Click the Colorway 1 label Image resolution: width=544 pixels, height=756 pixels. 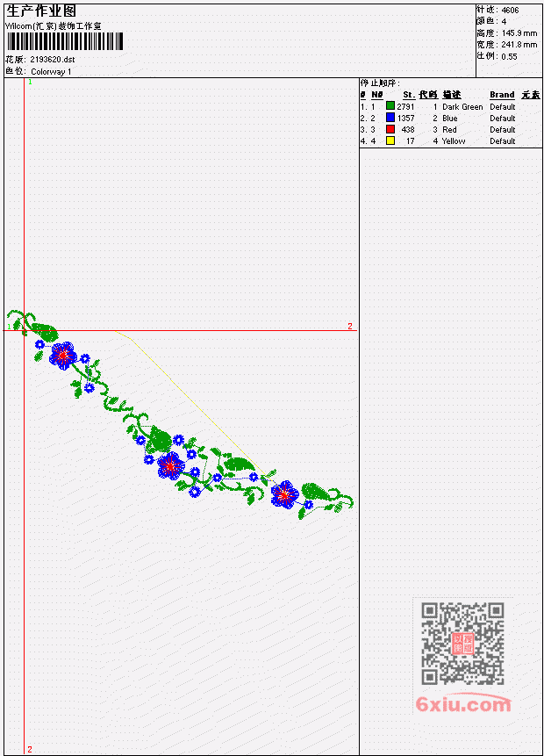51,72
